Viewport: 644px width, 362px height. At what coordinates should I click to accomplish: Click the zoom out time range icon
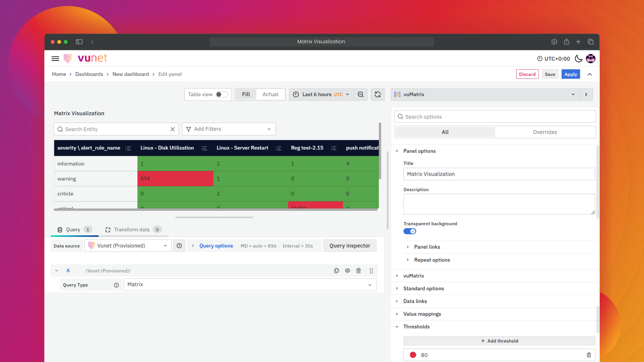pos(361,95)
